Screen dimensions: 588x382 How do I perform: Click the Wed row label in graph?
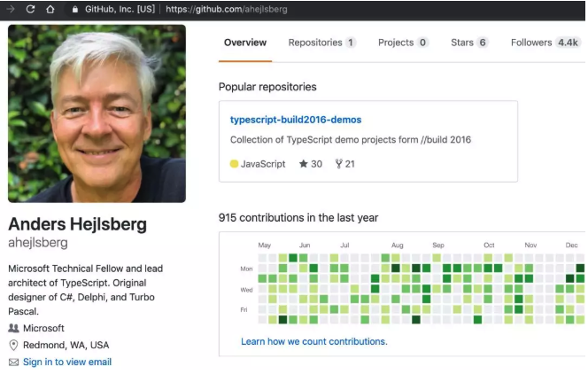click(246, 290)
